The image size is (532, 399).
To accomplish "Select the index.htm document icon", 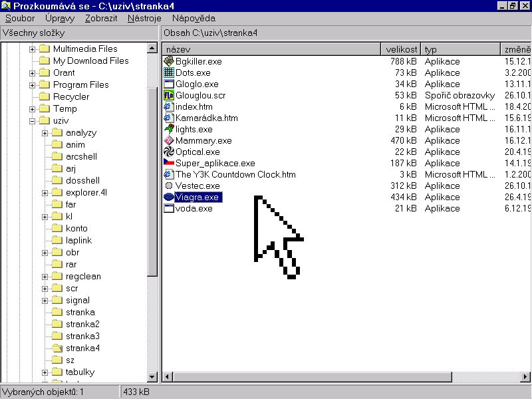I will tap(169, 106).
